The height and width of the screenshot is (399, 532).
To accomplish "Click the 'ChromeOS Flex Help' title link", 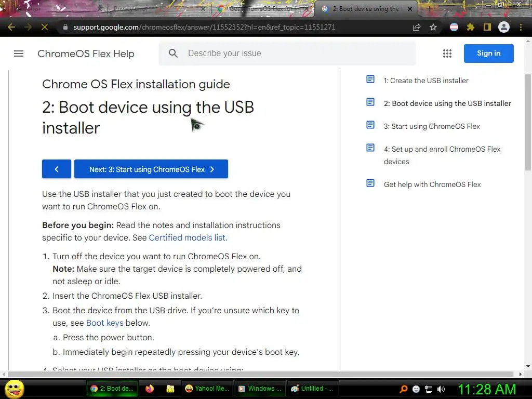I will (86, 54).
